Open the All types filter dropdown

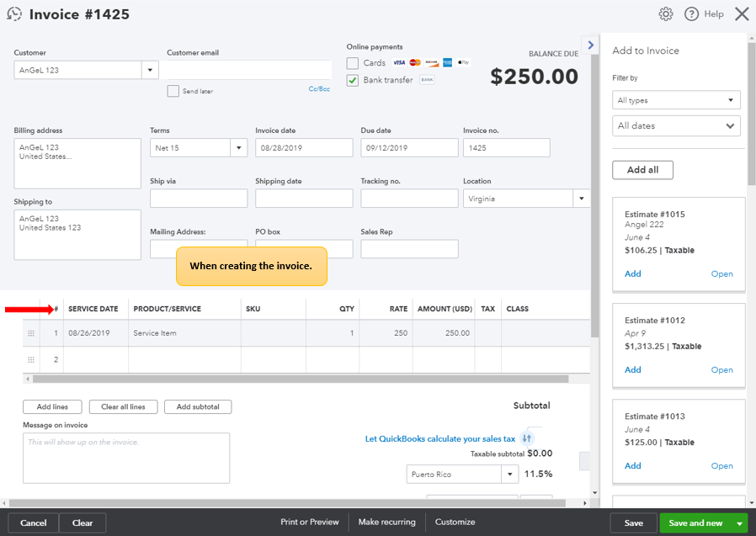click(676, 100)
